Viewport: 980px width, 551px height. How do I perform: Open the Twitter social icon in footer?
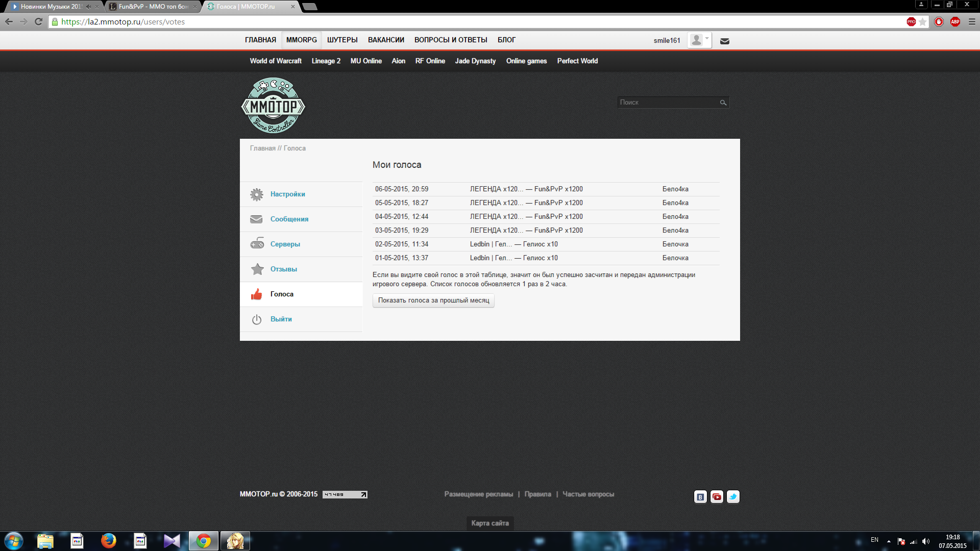(x=733, y=497)
